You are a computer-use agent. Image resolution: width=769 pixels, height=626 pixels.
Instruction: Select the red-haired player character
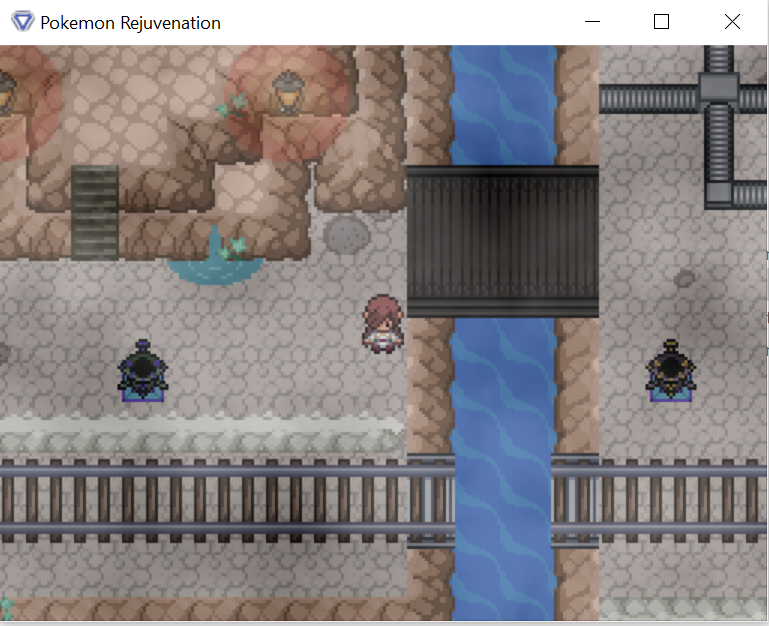coord(382,323)
